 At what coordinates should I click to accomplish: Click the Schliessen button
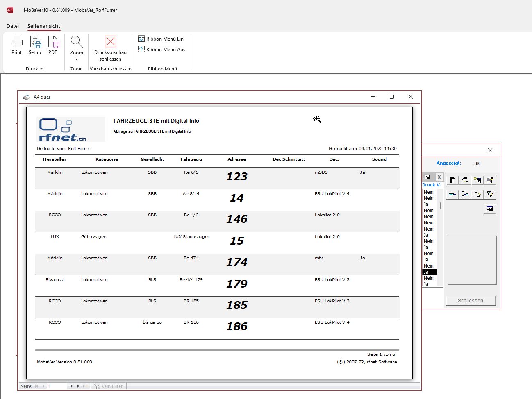[x=471, y=301]
